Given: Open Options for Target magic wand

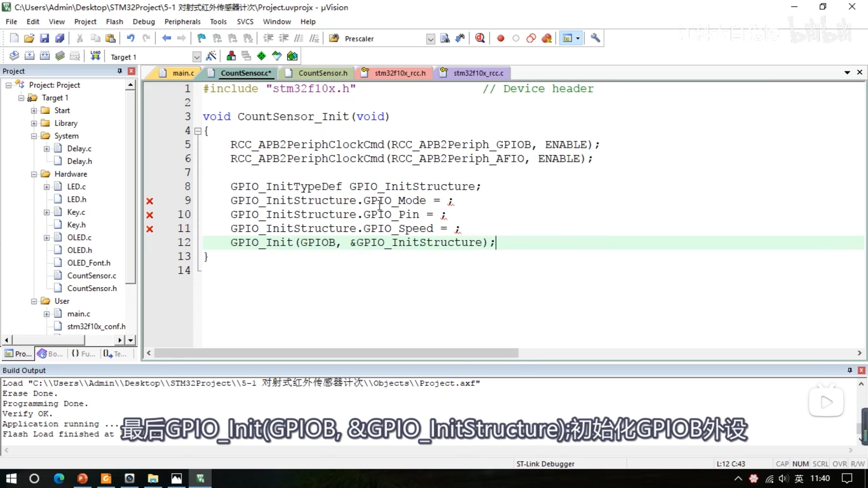Looking at the screenshot, I should [x=211, y=56].
